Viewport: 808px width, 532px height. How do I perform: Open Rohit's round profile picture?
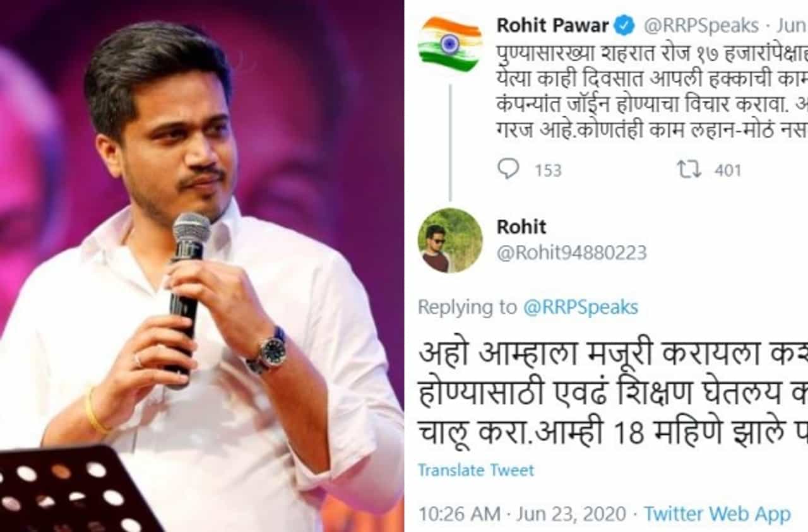coord(450,240)
